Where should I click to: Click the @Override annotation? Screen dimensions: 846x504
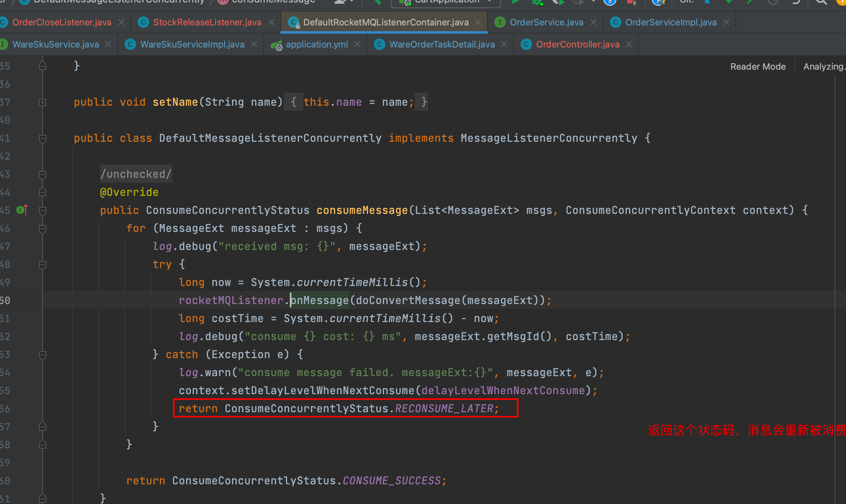130,192
